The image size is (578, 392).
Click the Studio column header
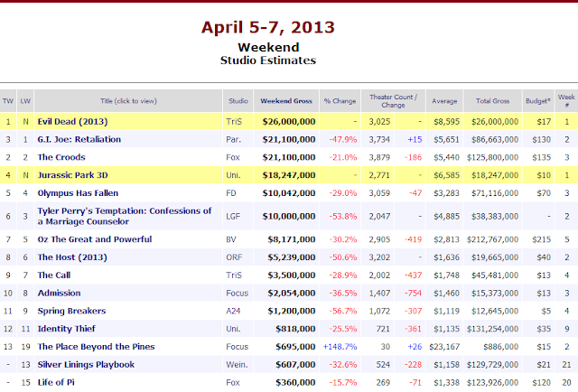click(x=238, y=101)
